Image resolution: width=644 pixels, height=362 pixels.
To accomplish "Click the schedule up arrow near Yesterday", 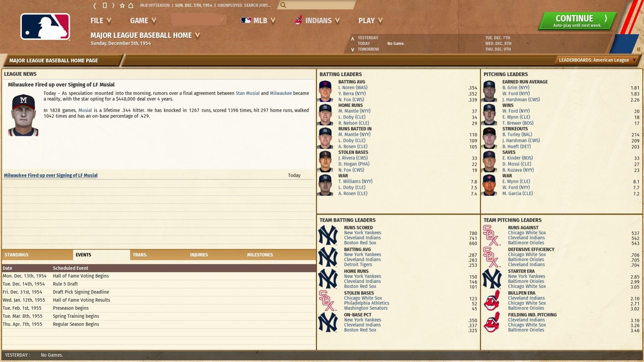I will click(352, 38).
